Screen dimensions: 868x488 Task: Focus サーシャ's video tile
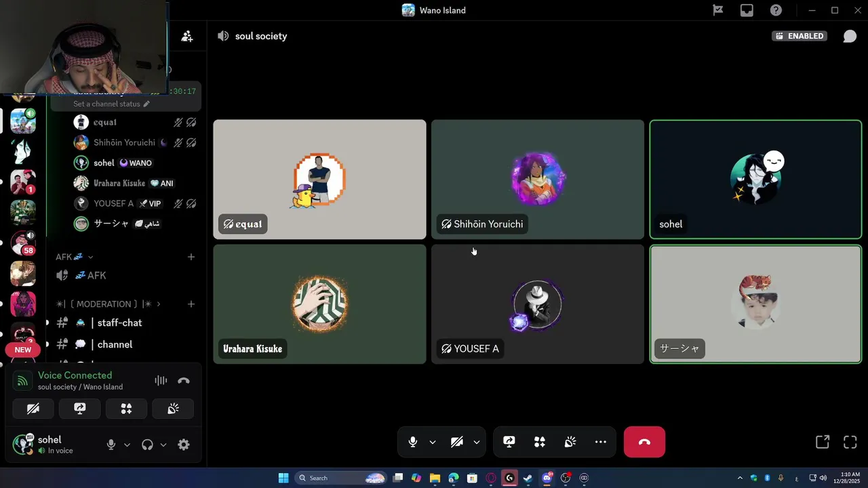pyautogui.click(x=755, y=304)
